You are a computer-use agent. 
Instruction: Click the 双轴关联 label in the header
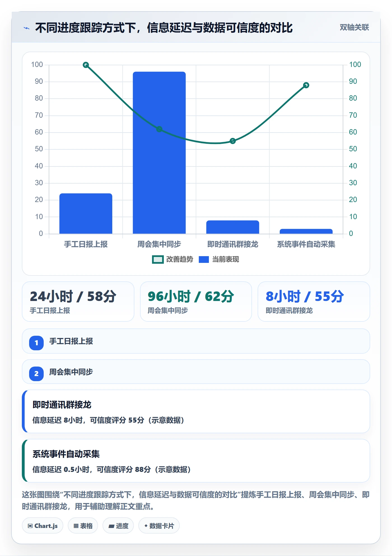pos(354,27)
